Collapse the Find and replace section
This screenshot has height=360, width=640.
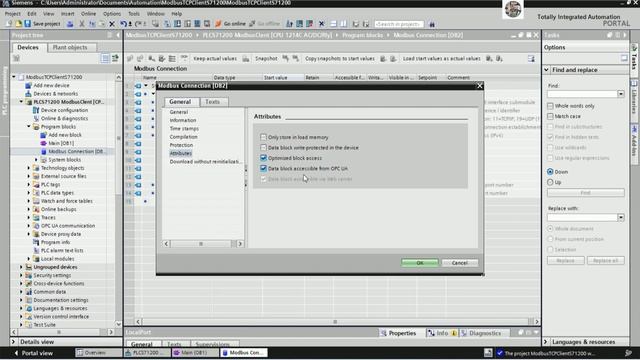[x=547, y=70]
